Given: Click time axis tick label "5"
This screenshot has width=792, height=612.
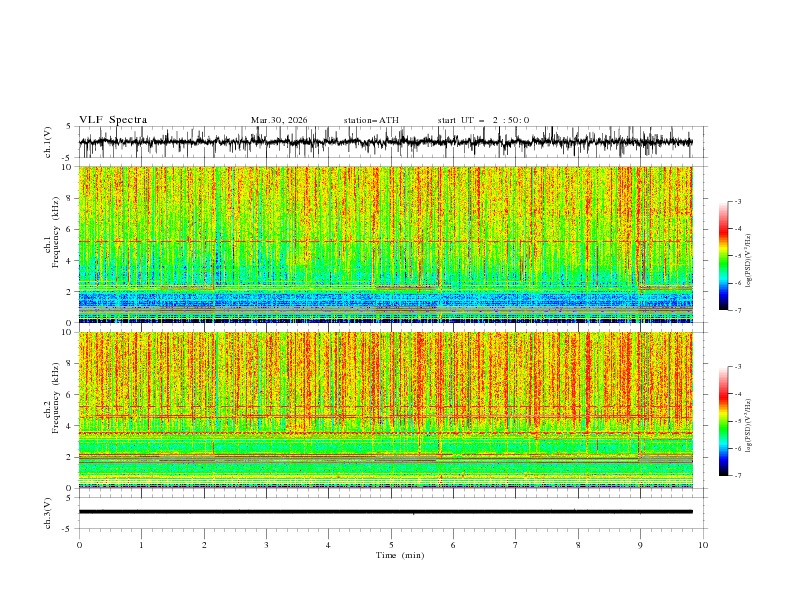Looking at the screenshot, I should (x=391, y=545).
